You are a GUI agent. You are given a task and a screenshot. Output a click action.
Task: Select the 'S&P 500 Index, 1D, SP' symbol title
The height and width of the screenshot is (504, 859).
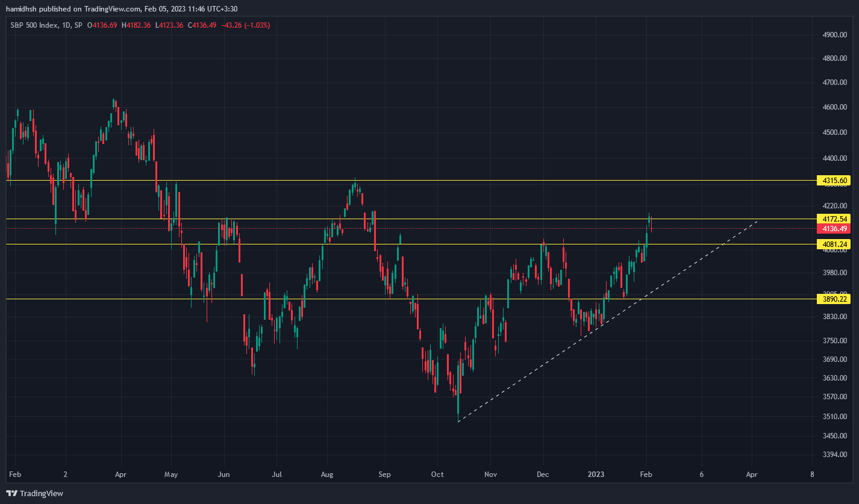click(46, 25)
